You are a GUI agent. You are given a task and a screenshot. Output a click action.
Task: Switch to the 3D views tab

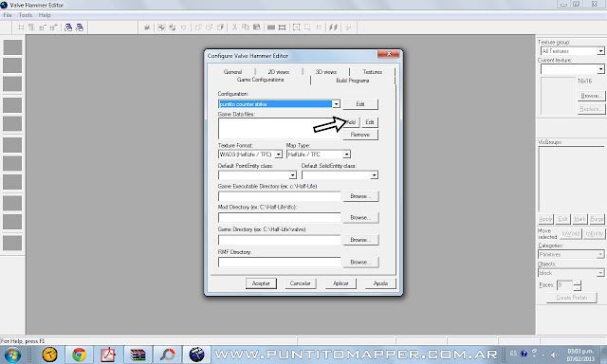pyautogui.click(x=326, y=72)
